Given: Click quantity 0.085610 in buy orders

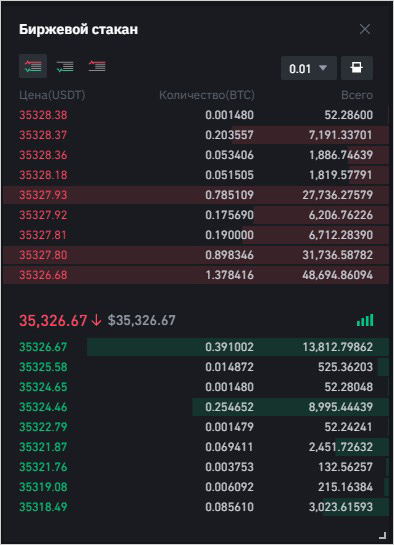Looking at the screenshot, I should coord(229,507).
